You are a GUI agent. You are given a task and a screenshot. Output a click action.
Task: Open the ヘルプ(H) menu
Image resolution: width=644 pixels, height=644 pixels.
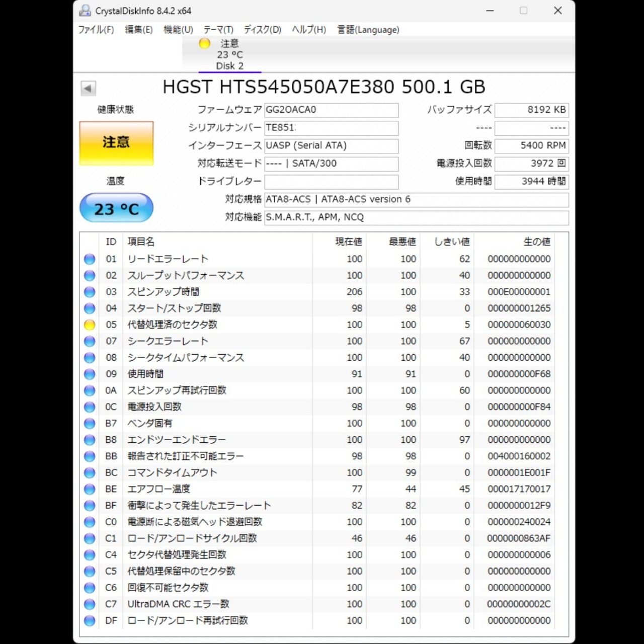coord(309,30)
